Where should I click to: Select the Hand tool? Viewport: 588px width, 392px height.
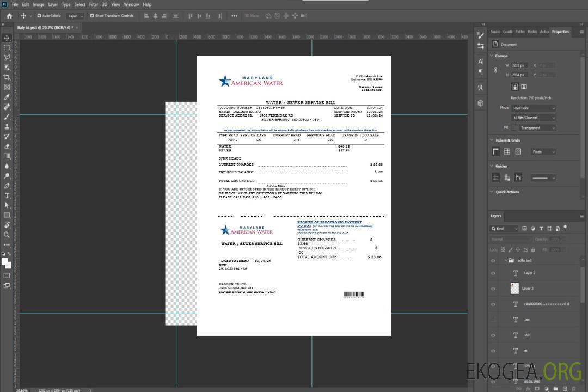coord(7,225)
